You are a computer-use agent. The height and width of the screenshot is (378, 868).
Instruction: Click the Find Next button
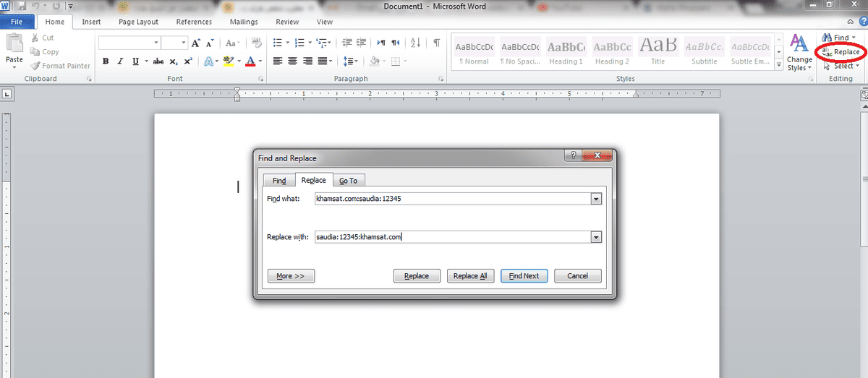point(524,276)
